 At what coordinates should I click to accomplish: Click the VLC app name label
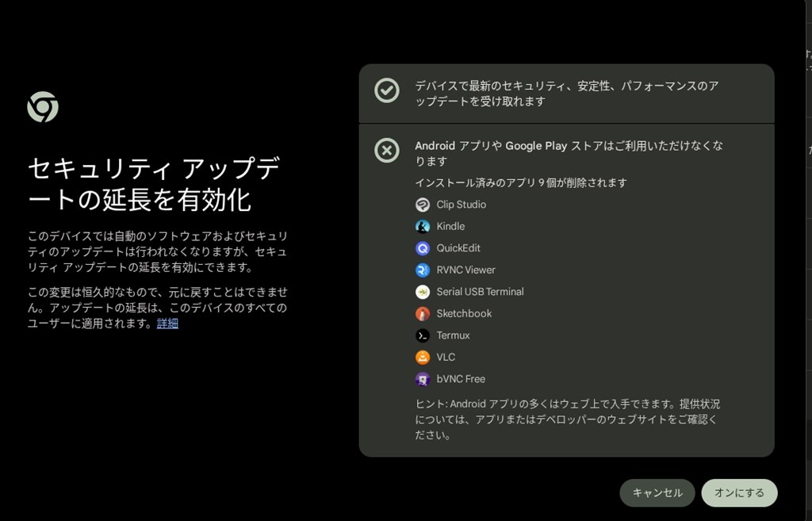pos(446,357)
